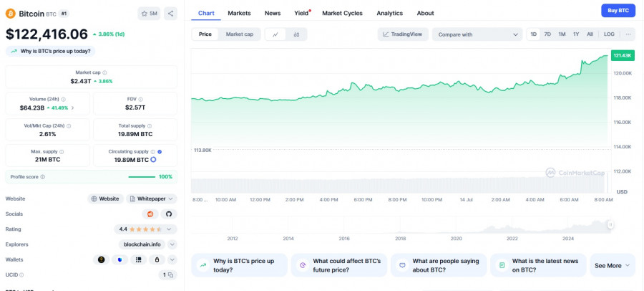The width and height of the screenshot is (644, 291).
Task: Open the News tab
Action: click(x=273, y=13)
